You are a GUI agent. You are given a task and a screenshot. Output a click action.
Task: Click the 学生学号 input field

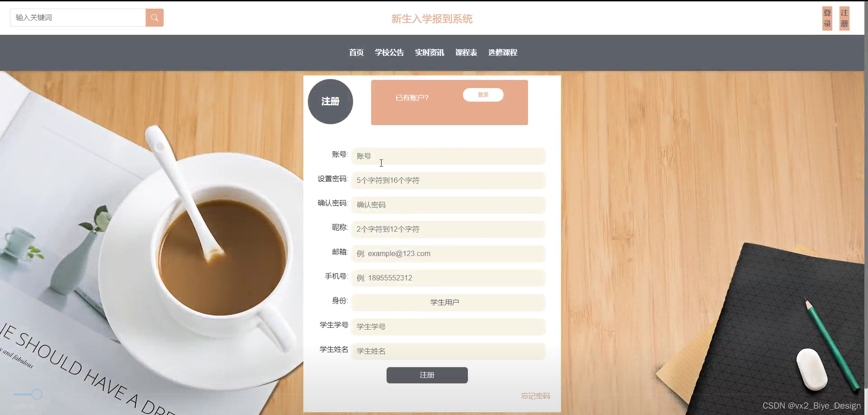pos(448,327)
